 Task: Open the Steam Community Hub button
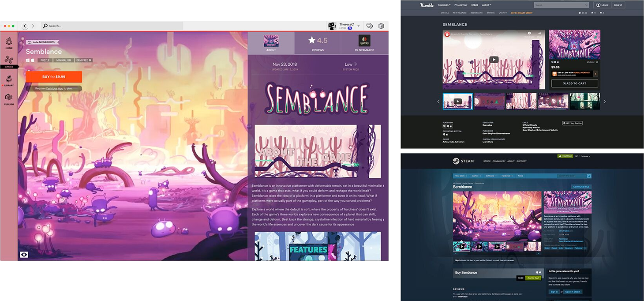pos(581,187)
